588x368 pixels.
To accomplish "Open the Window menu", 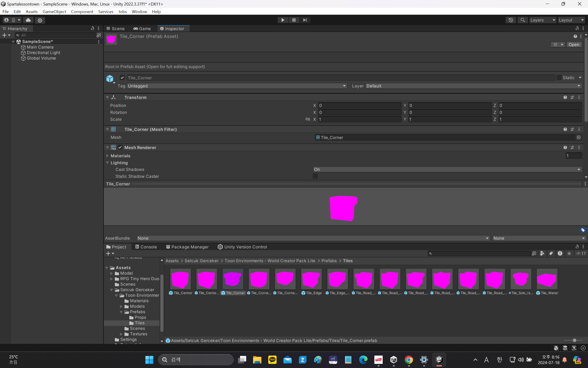I will (139, 11).
